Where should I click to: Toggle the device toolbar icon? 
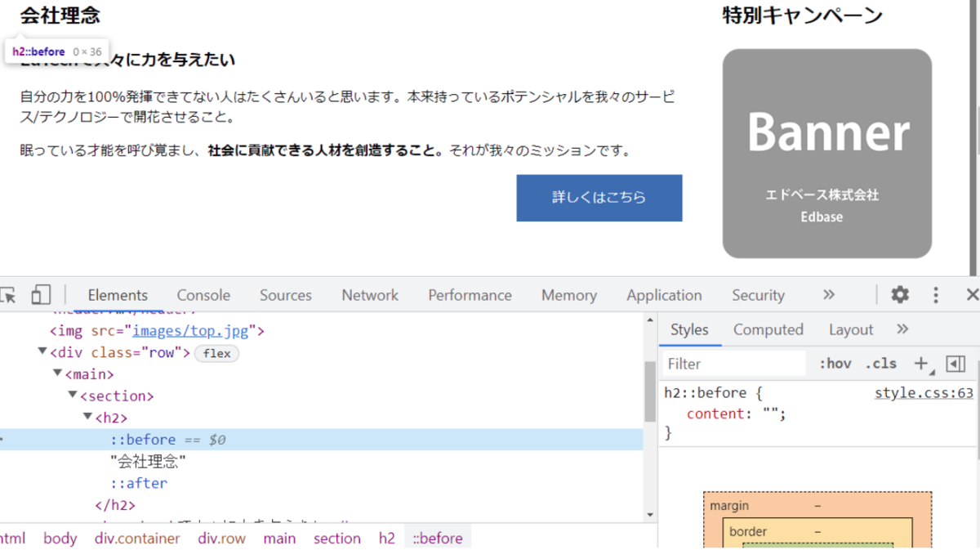pos(41,295)
